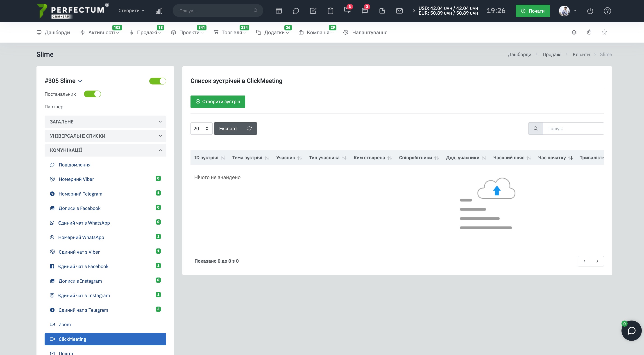
Task: Open the top bar speech-bubble notifications icon with badge
Action: (x=348, y=10)
